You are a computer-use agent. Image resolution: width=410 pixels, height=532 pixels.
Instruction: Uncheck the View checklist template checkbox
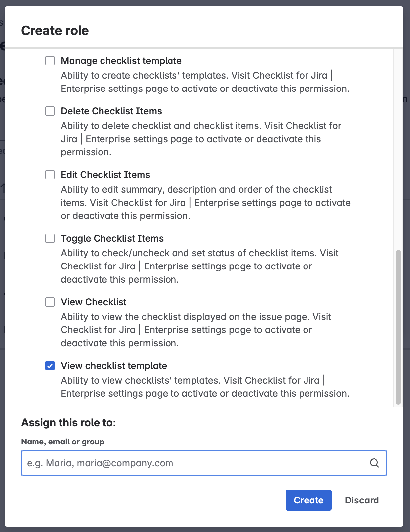(x=50, y=366)
